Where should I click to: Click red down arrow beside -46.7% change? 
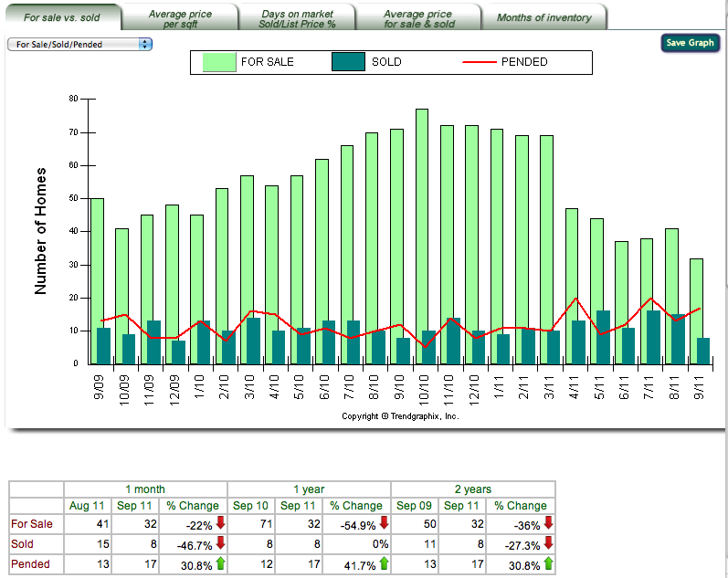[x=220, y=542]
